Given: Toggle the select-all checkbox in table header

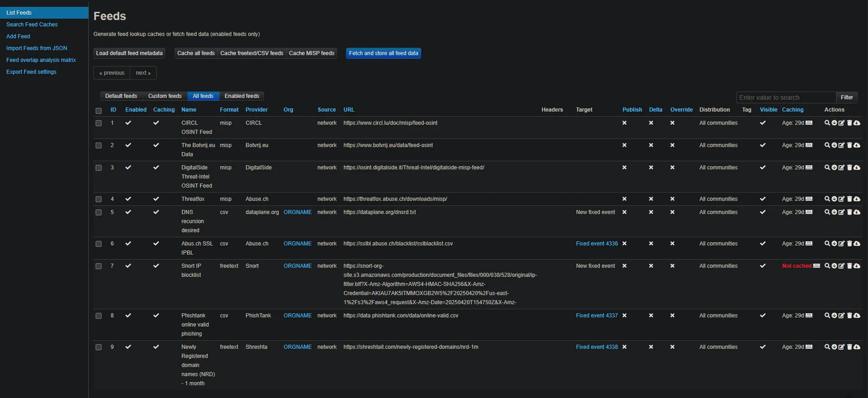Looking at the screenshot, I should click(x=98, y=111).
